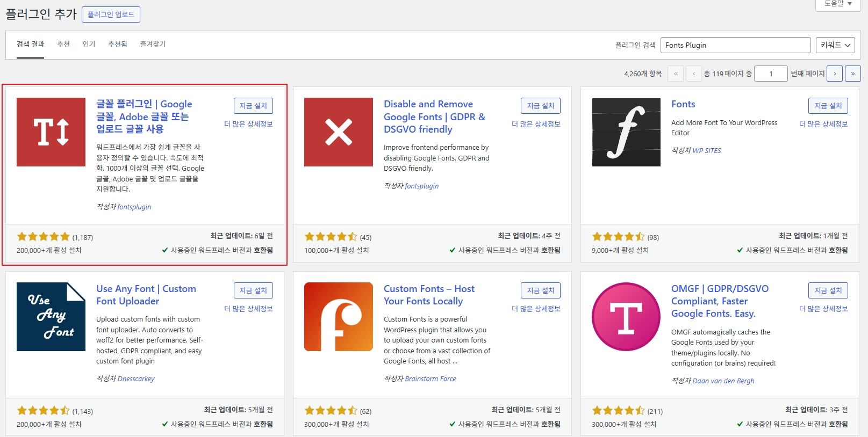Click the Use Any Font plugin icon
This screenshot has height=437, width=868.
[x=51, y=317]
